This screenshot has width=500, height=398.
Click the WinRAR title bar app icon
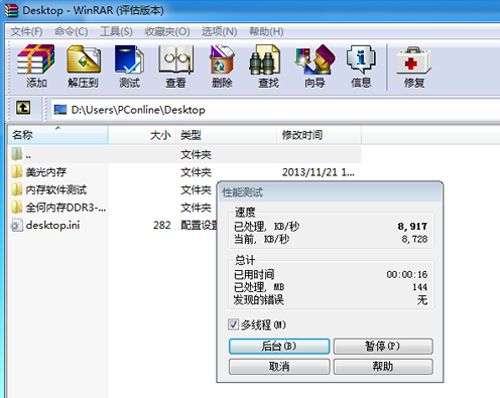[x=11, y=10]
